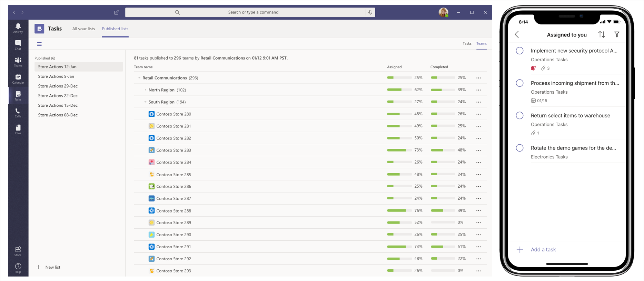The width and height of the screenshot is (644, 281).
Task: Tap the sort arrows icon on phone
Action: [602, 34]
